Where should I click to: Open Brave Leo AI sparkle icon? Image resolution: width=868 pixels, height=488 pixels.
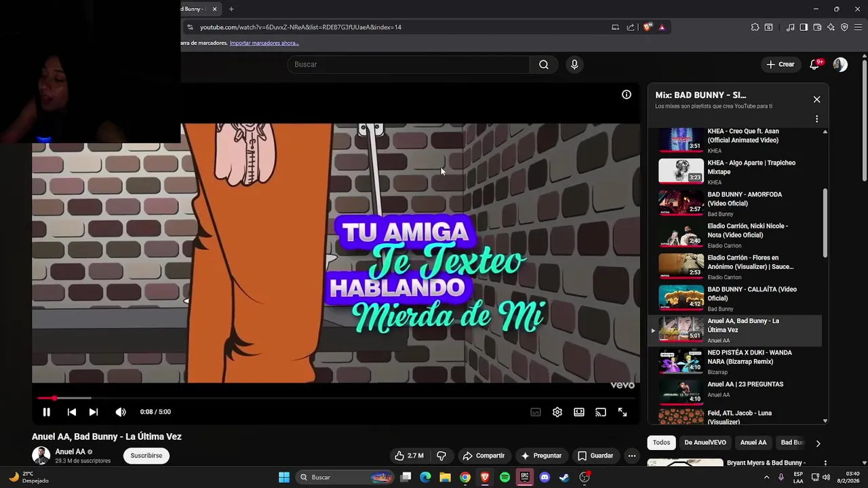(x=831, y=27)
